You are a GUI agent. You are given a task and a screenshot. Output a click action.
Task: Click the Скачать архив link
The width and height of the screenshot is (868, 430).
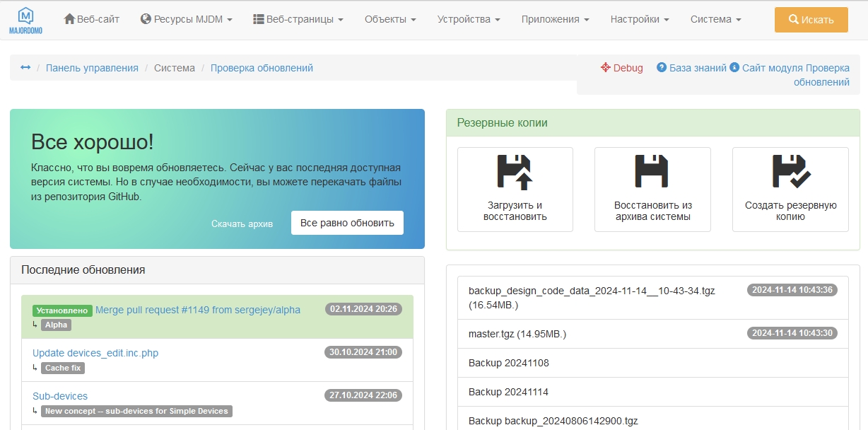coord(242,223)
